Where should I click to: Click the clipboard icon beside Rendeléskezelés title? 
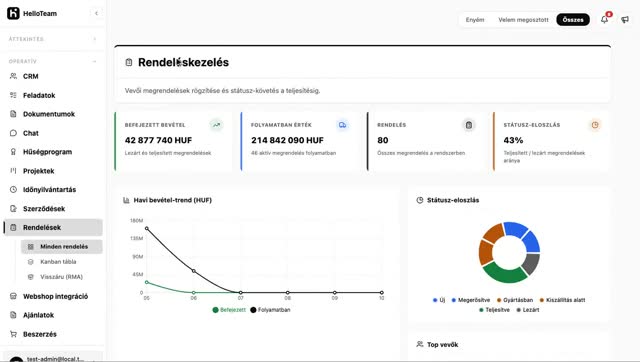129,62
